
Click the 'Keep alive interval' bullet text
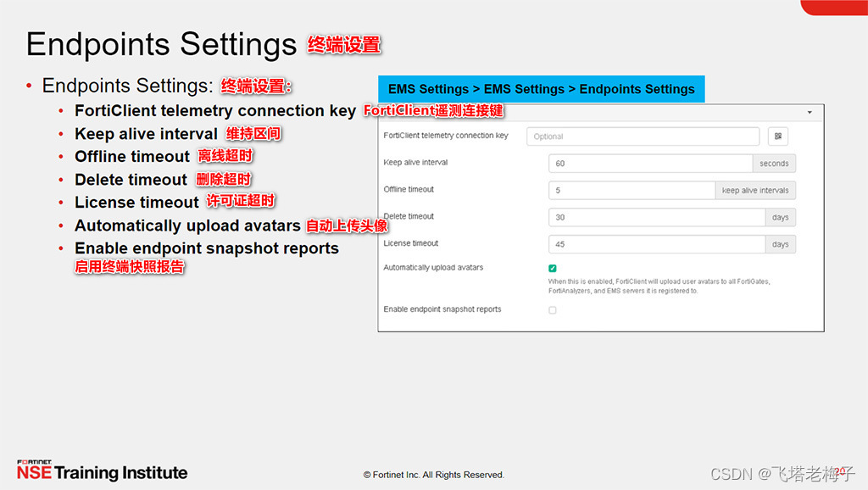146,134
